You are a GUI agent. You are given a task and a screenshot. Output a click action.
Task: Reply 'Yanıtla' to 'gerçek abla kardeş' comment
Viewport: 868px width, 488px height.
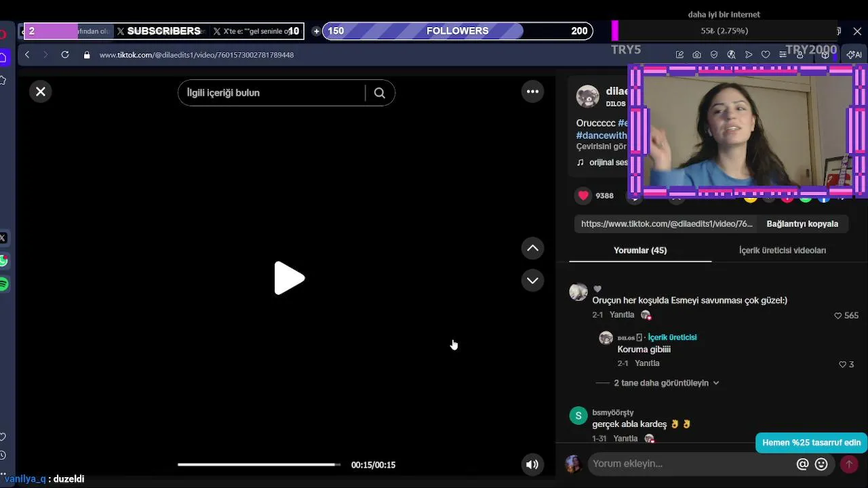pyautogui.click(x=625, y=439)
